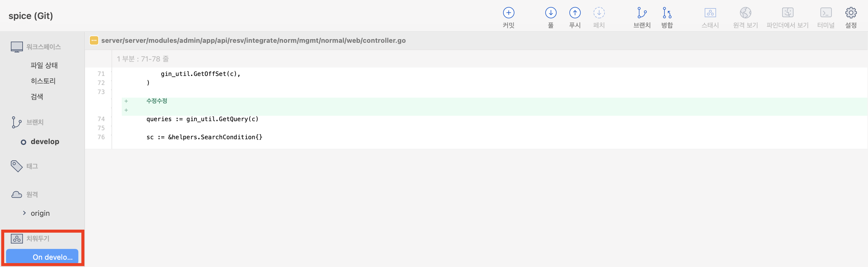Screen dimensions: 868x267
Task: Click the empty added line below '수정수정'
Action: (494, 110)
